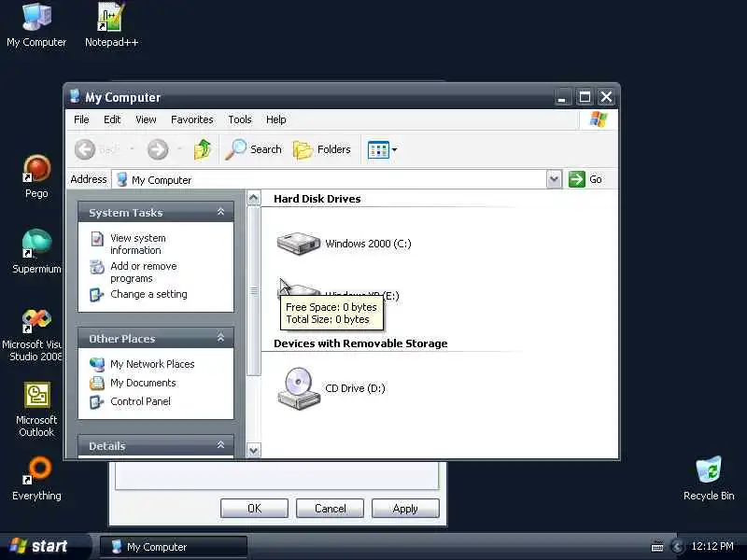747x560 pixels.
Task: Click the keyboard icon in system tray
Action: click(x=657, y=547)
